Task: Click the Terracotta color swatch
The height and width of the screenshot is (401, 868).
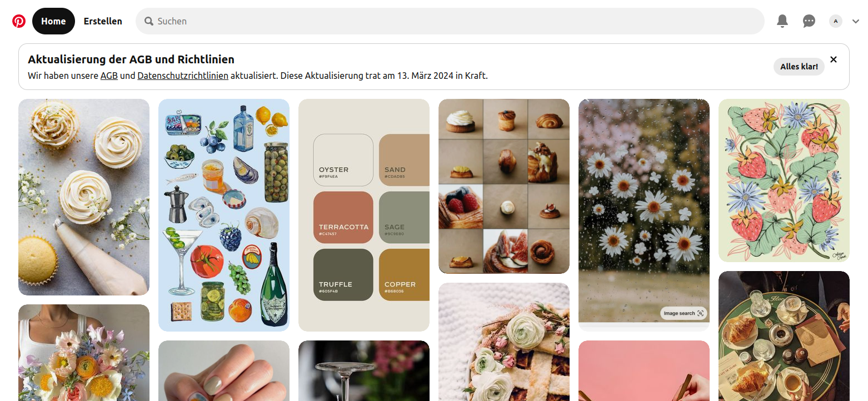Action: tap(343, 218)
